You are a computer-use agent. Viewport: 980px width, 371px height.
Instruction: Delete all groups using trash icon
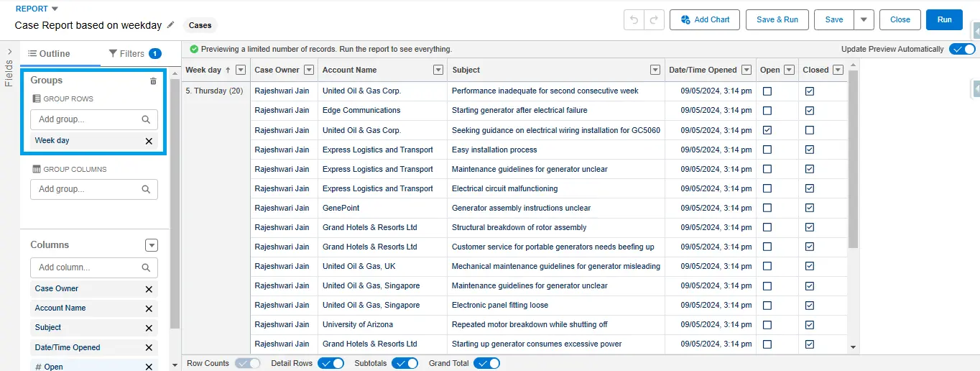click(x=153, y=81)
